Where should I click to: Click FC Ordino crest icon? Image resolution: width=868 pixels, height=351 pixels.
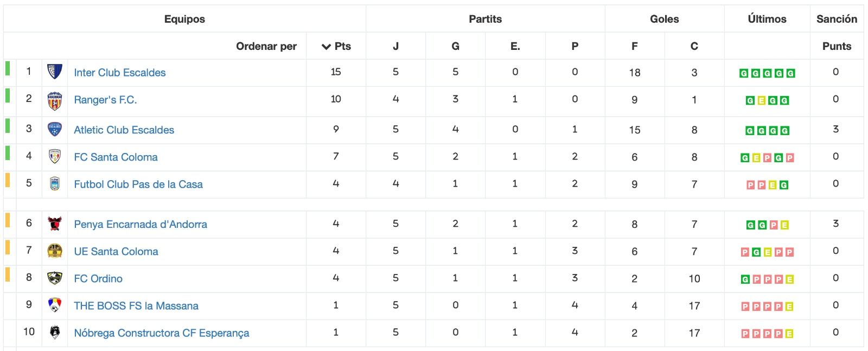click(x=55, y=278)
